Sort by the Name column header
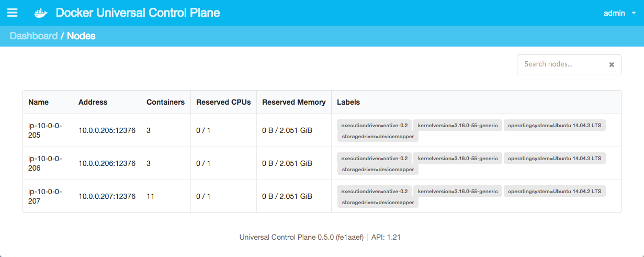Viewport: 644px width, 257px height. [x=38, y=102]
